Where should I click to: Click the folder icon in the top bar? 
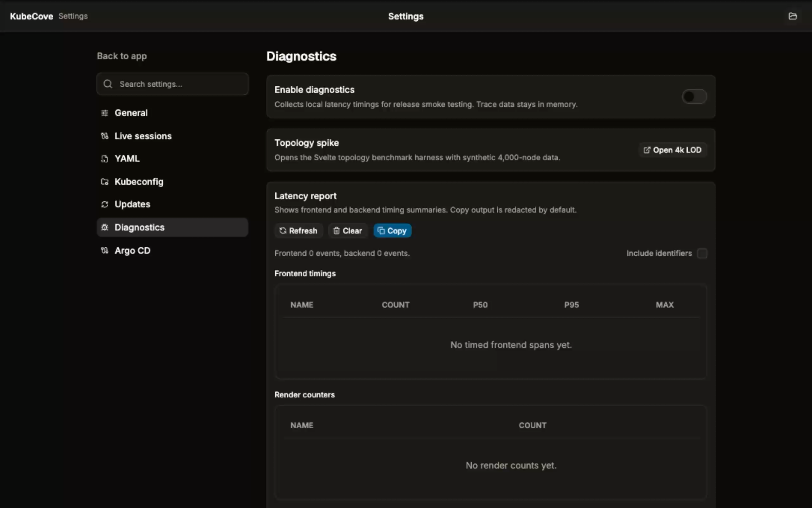[793, 16]
